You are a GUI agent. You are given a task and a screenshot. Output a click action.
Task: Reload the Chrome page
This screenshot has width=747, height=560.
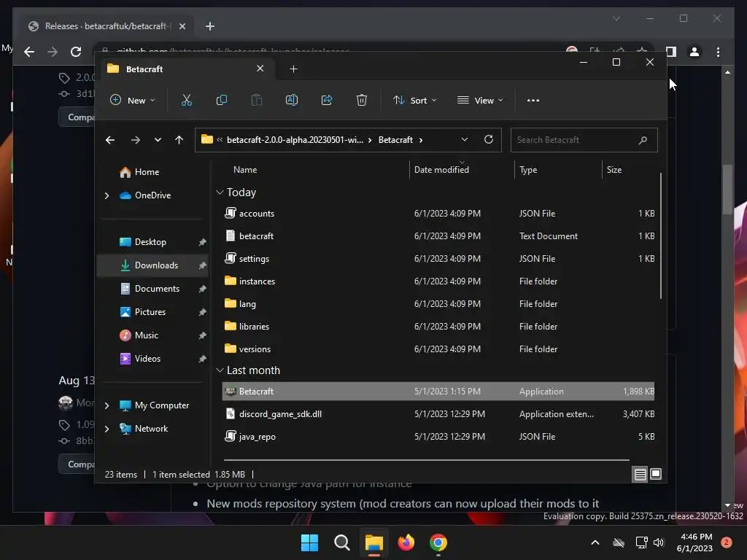[x=76, y=52]
